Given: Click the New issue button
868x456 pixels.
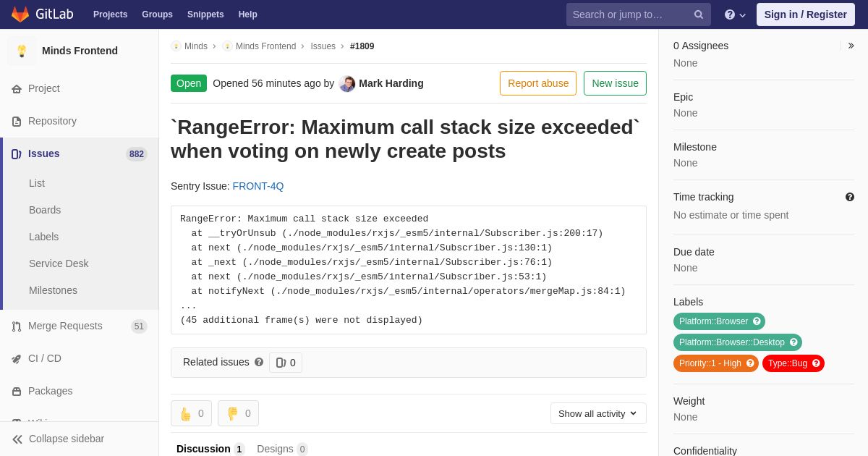Looking at the screenshot, I should [x=615, y=83].
